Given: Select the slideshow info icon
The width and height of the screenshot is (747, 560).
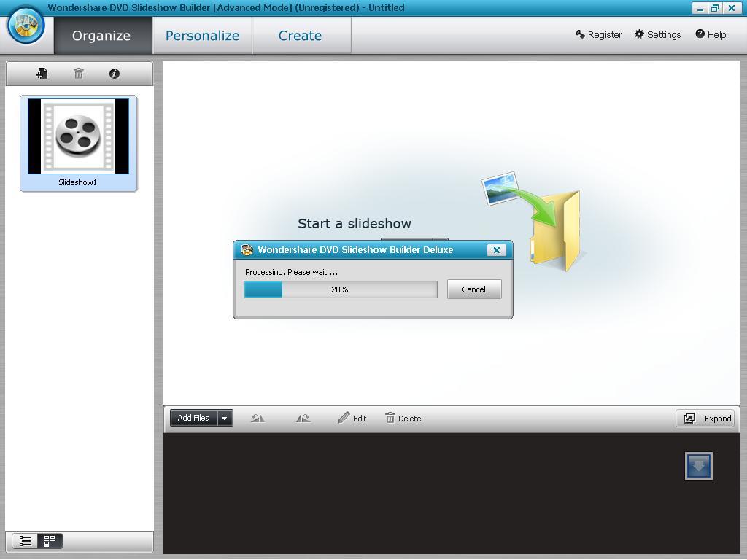Looking at the screenshot, I should click(115, 73).
